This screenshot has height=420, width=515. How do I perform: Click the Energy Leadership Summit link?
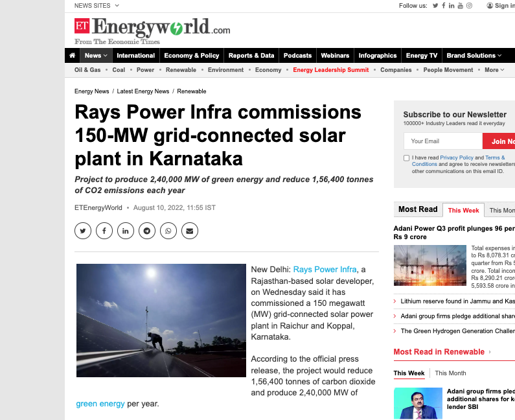(x=330, y=70)
